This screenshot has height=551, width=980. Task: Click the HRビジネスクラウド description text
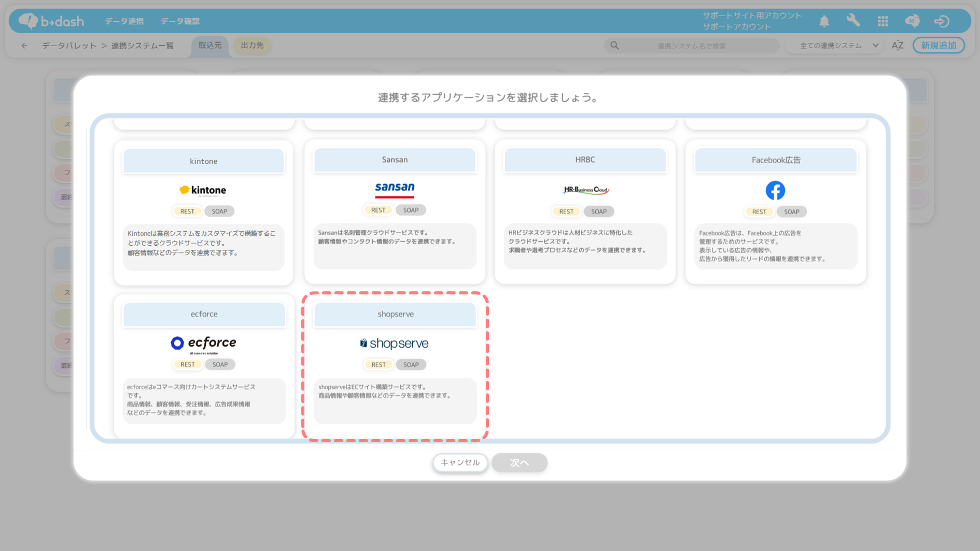click(x=577, y=242)
